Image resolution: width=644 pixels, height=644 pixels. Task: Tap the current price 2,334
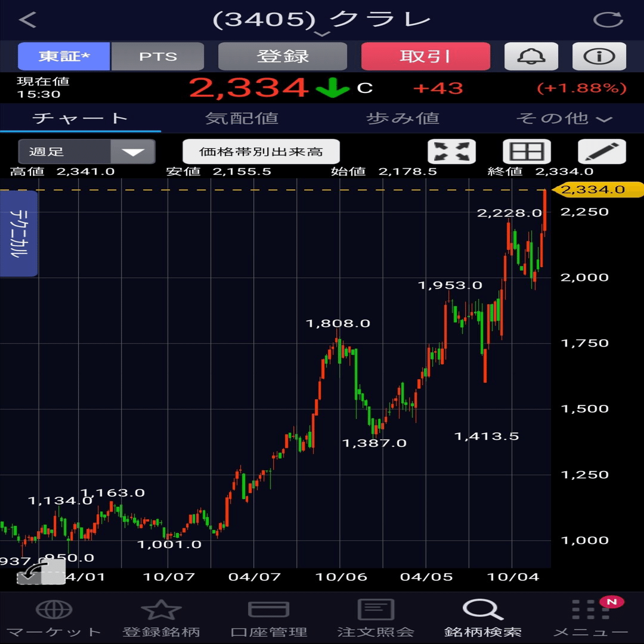click(249, 88)
